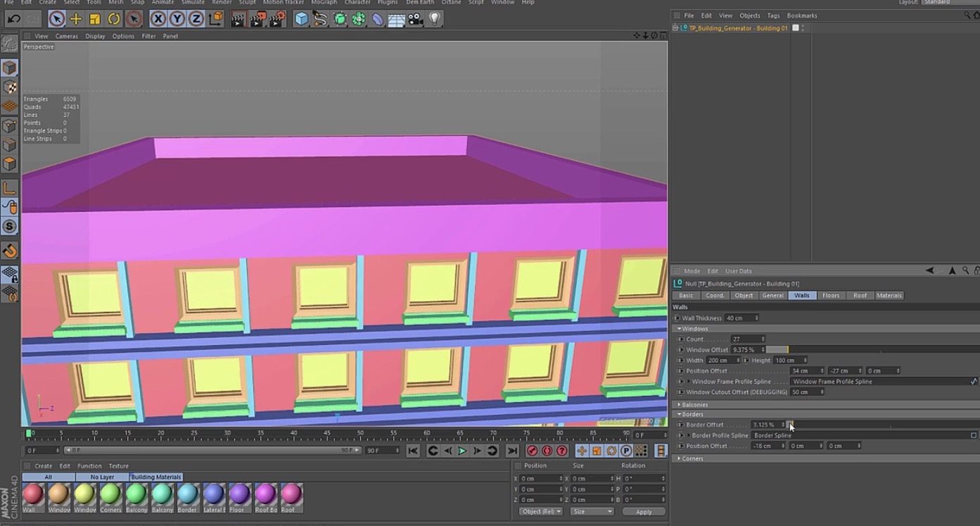Open the Texture menu in Material Manager
Image resolution: width=980 pixels, height=526 pixels.
[118, 466]
